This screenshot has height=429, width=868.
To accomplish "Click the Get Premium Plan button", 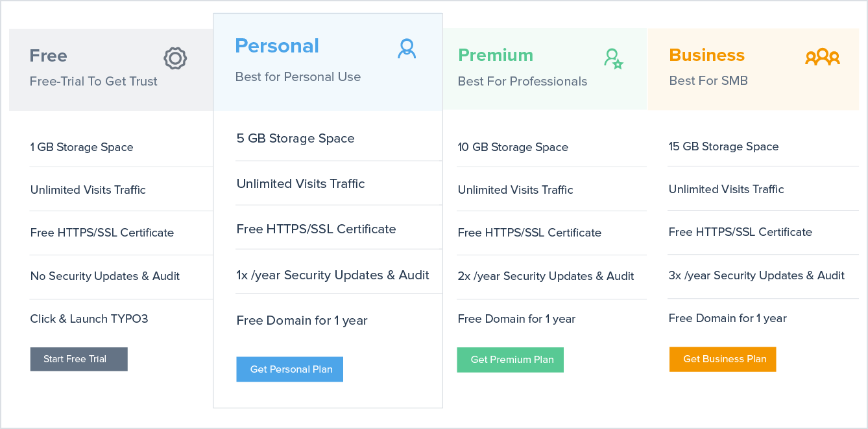I will point(510,359).
